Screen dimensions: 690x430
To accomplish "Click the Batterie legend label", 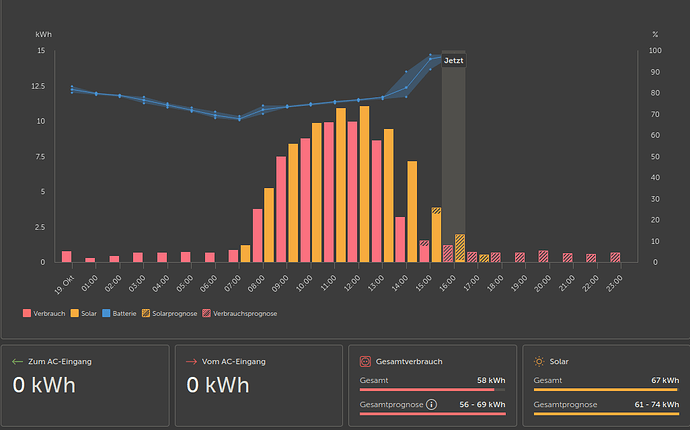I will (x=124, y=313).
